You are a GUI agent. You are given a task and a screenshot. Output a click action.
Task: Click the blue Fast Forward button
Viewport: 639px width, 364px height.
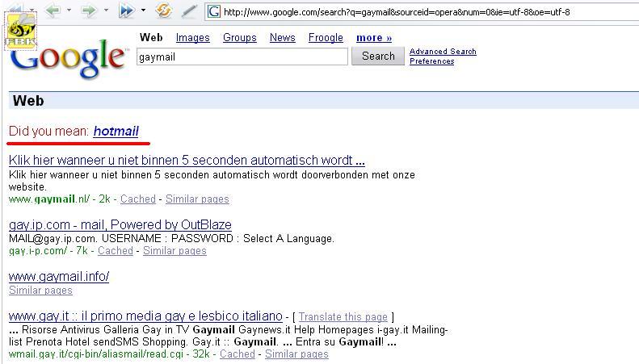[126, 10]
